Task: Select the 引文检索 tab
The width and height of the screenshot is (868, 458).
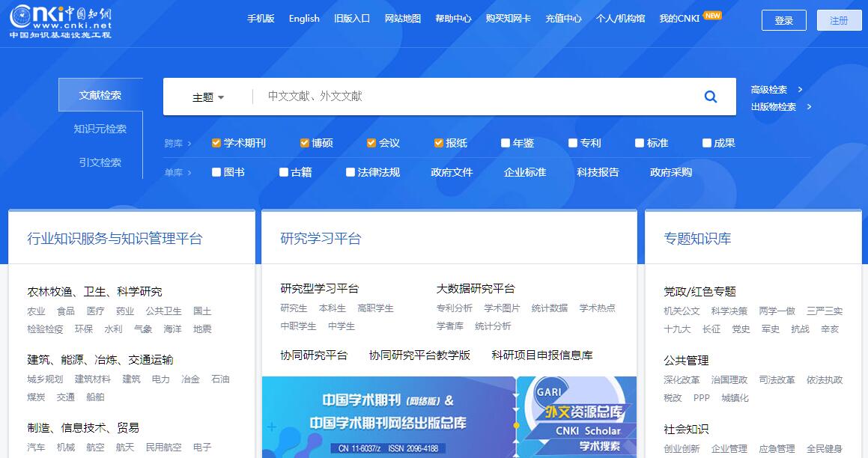Action: click(100, 162)
